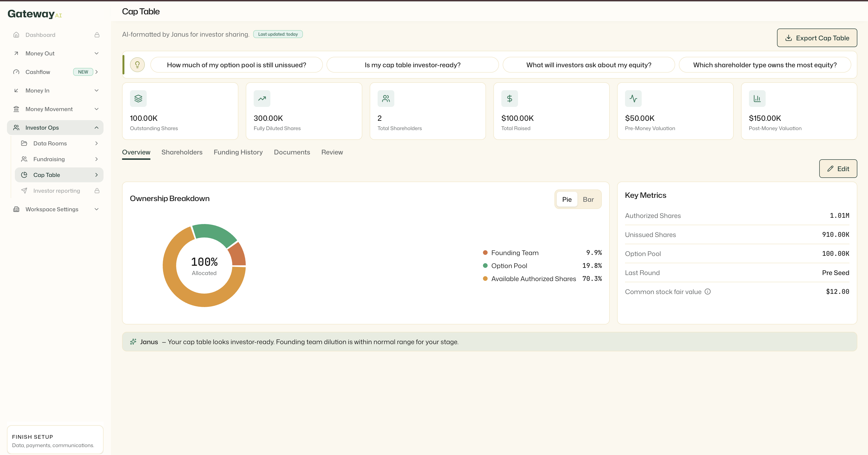Click the Fundraising people icon
The height and width of the screenshot is (455, 868).
[x=24, y=159]
